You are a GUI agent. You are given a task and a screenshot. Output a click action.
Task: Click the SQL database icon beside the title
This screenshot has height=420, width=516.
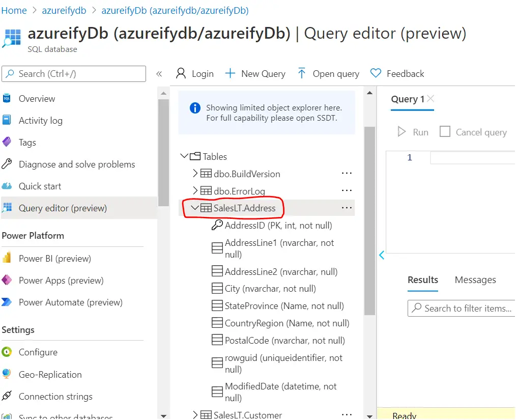(x=11, y=38)
